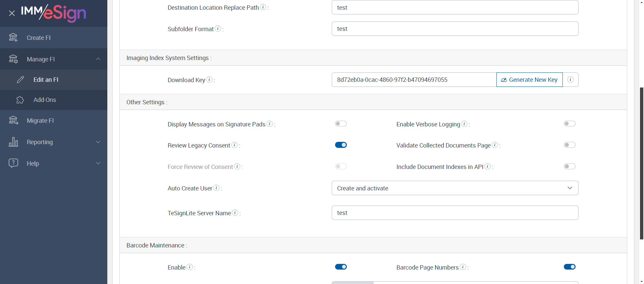The height and width of the screenshot is (284, 644).
Task: Close the sidebar with the X icon
Action: tap(12, 13)
